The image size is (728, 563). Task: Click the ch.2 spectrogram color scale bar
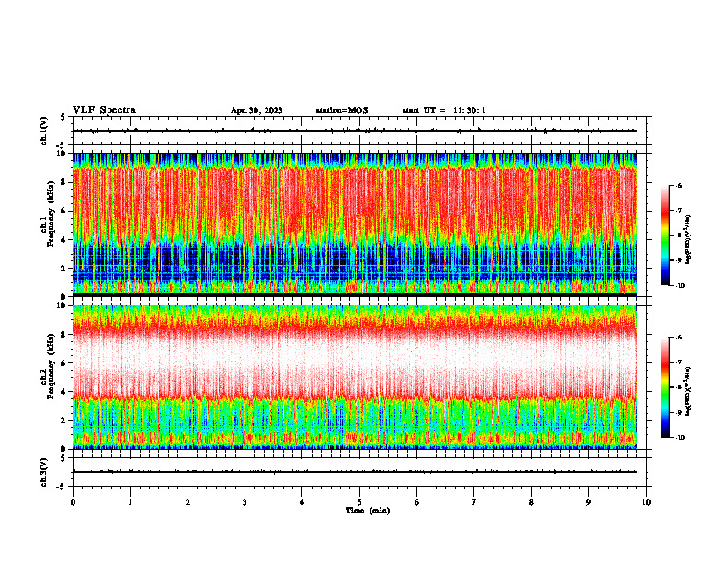665,387
